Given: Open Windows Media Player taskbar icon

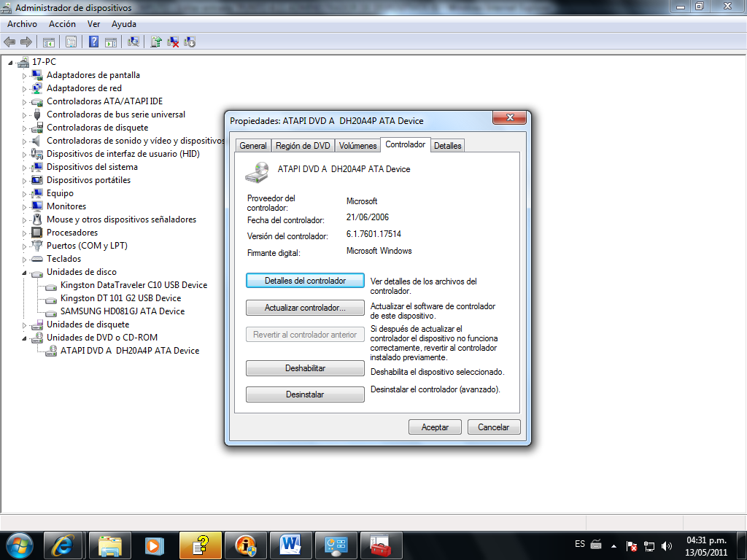Looking at the screenshot, I should tap(155, 545).
